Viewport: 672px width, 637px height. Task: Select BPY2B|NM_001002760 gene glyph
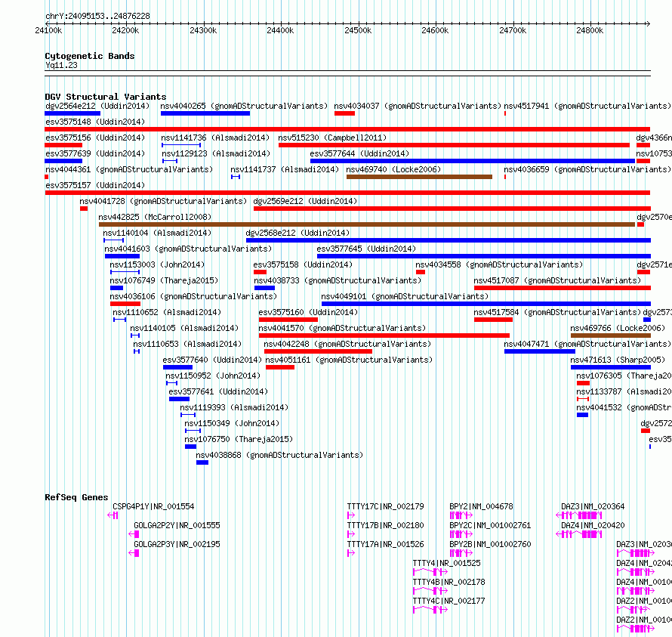point(461,553)
